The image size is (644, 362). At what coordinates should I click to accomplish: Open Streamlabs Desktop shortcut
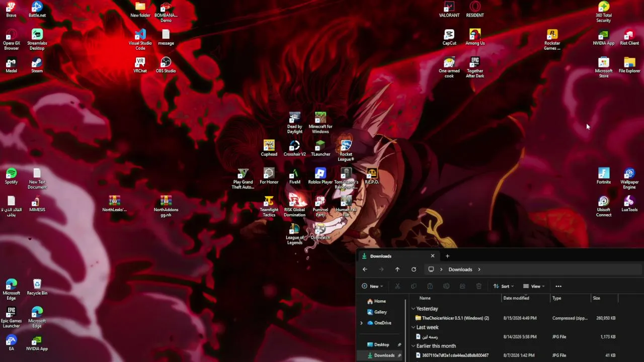click(x=37, y=39)
